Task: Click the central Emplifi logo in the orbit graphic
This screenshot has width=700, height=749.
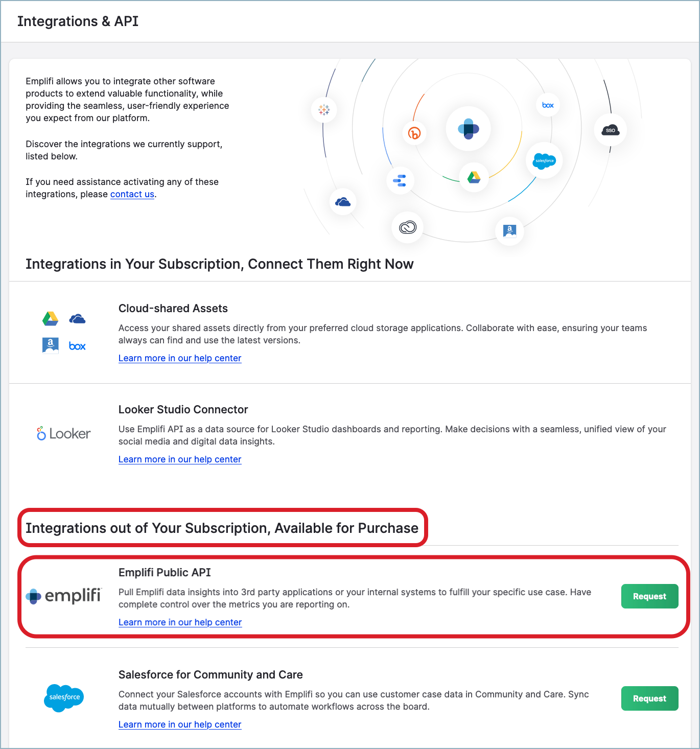Action: click(x=468, y=129)
